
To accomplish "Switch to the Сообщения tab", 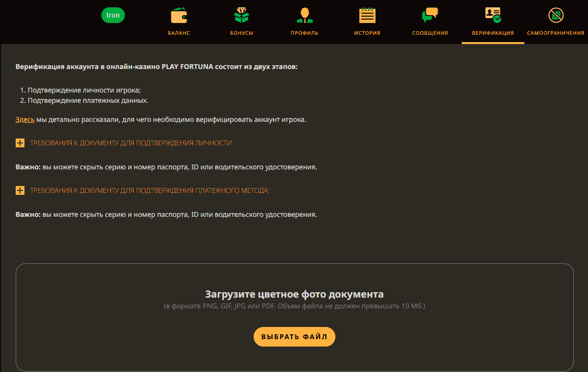I will pos(430,32).
